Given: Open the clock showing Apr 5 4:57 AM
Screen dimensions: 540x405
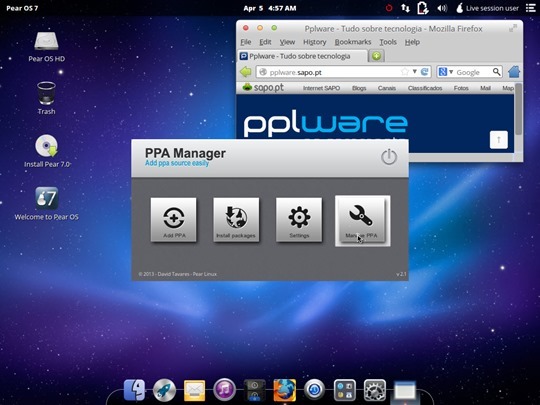Looking at the screenshot, I should pyautogui.click(x=270, y=8).
